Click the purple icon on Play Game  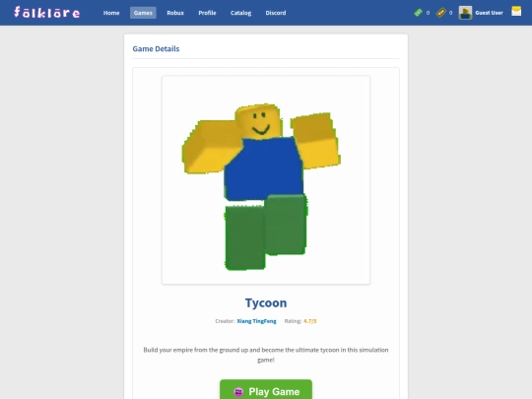coord(238,392)
